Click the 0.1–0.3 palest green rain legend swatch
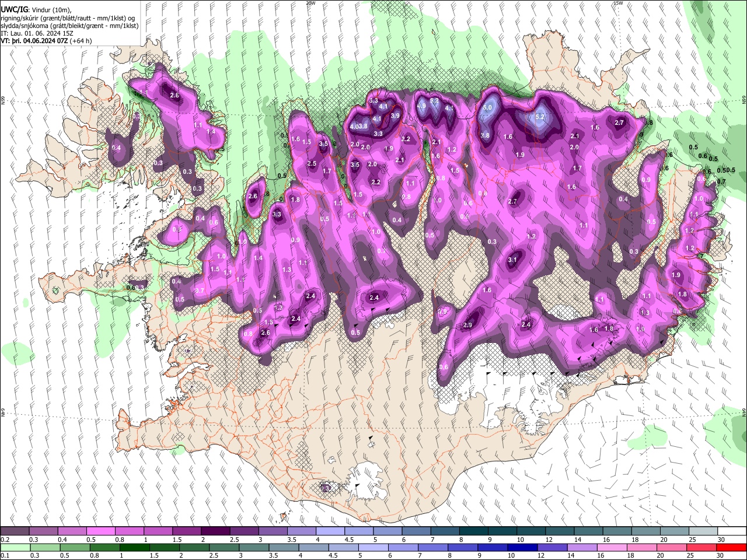This screenshot has height=560, width=747. pyautogui.click(x=15, y=547)
